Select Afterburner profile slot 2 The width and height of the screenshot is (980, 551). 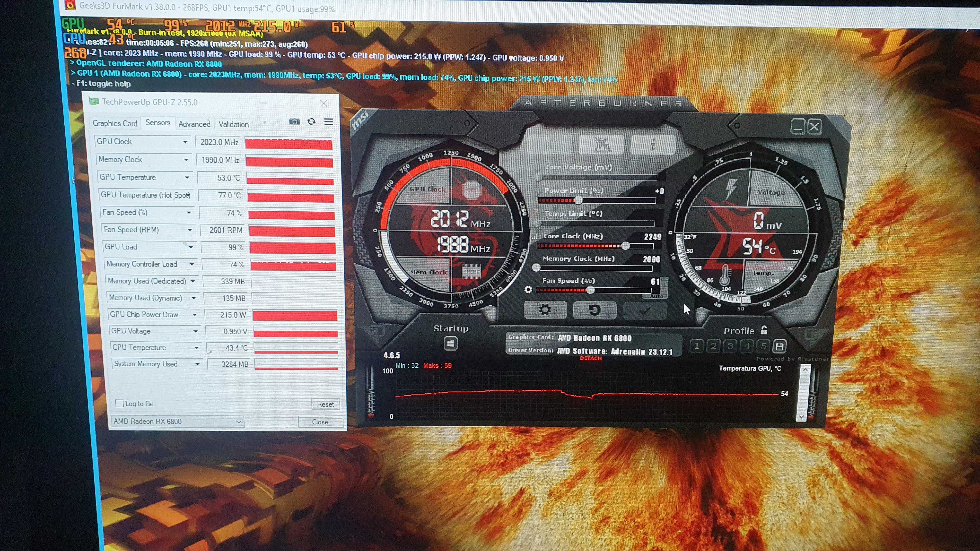[713, 346]
